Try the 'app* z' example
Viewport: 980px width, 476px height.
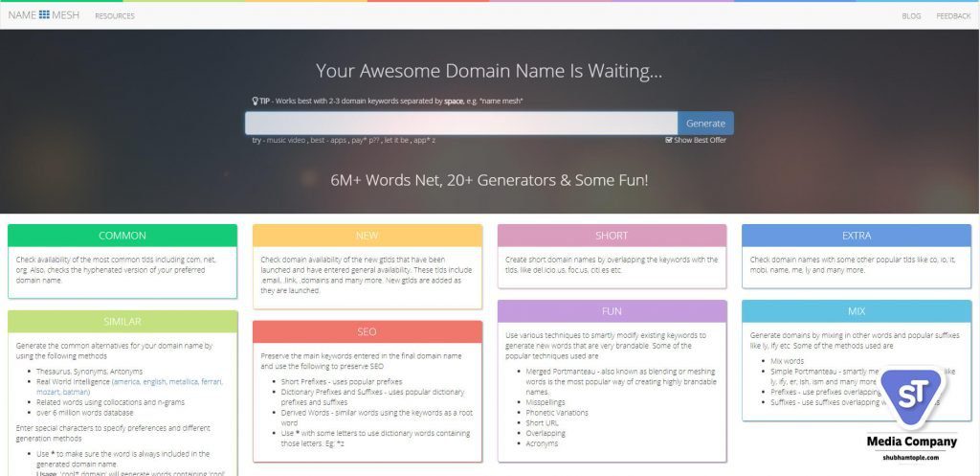pyautogui.click(x=424, y=140)
